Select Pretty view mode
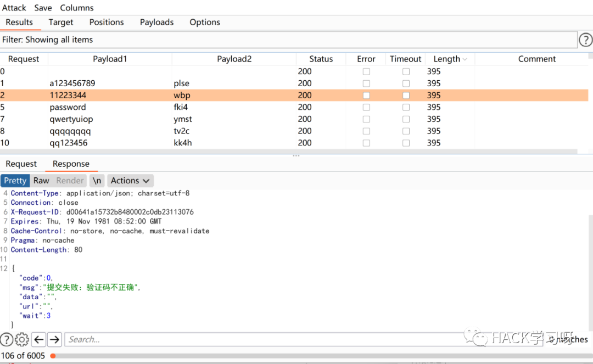Image resolution: width=593 pixels, height=364 pixels. coord(15,181)
